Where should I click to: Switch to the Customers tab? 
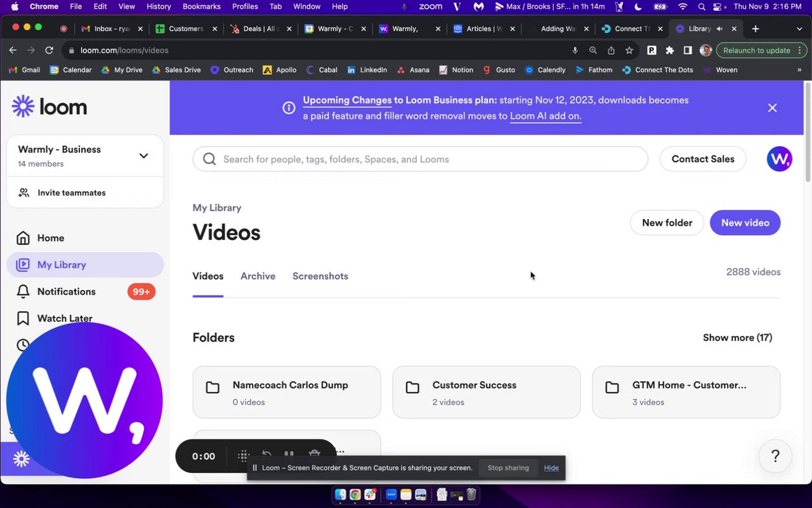[x=185, y=29]
